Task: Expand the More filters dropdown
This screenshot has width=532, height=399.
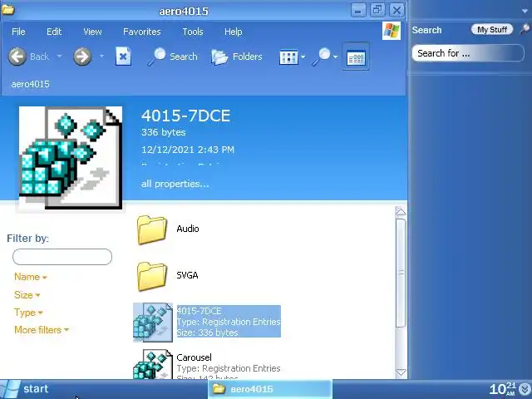Action: click(x=41, y=330)
